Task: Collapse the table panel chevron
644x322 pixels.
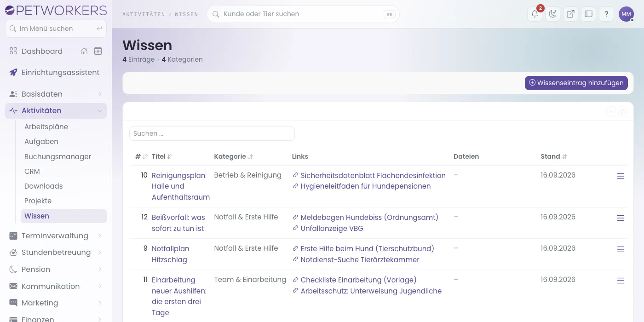Action: click(x=611, y=112)
